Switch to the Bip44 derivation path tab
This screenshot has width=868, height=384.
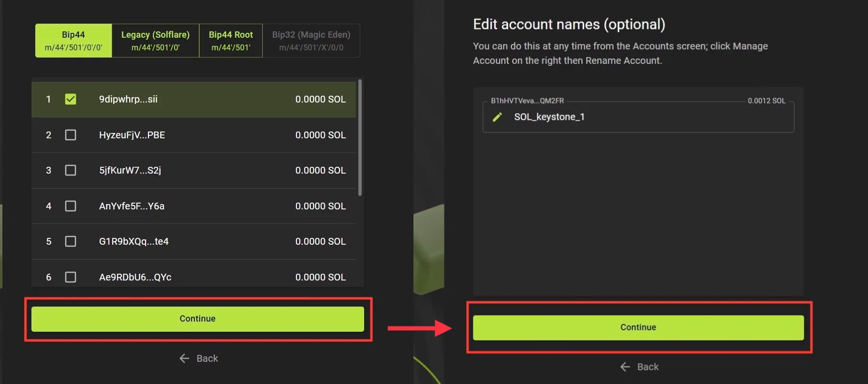coord(74,41)
